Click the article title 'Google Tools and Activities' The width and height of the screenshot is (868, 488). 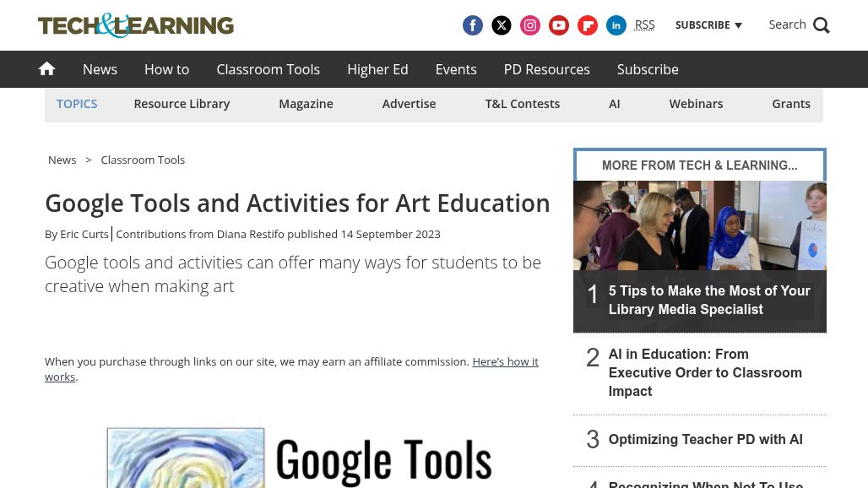click(297, 203)
